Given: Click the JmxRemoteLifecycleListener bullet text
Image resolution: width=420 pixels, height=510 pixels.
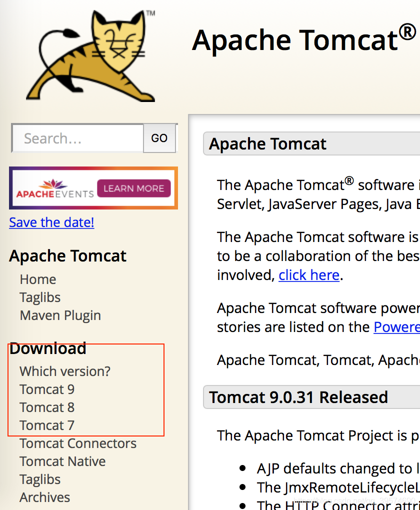Looking at the screenshot, I should pos(338,487).
